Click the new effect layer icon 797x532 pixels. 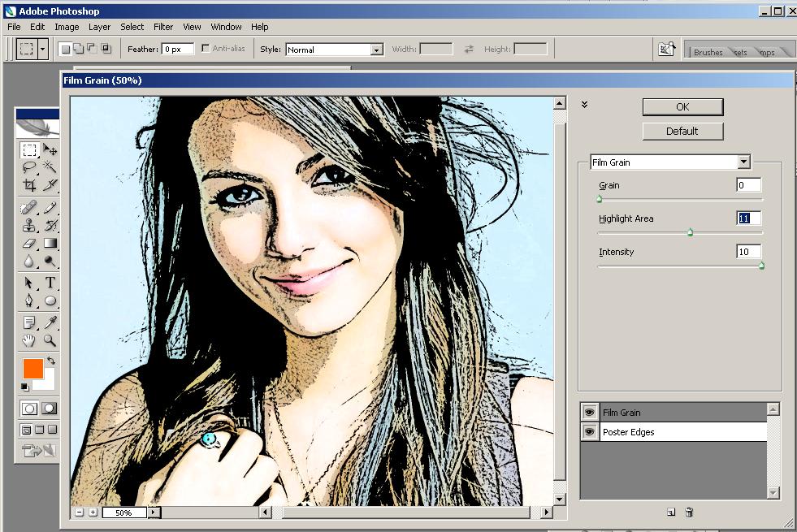(x=671, y=512)
